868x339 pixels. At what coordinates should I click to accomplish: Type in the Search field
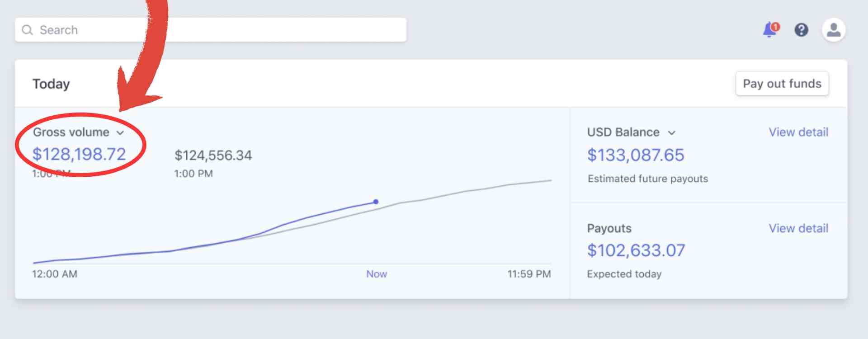tap(217, 30)
